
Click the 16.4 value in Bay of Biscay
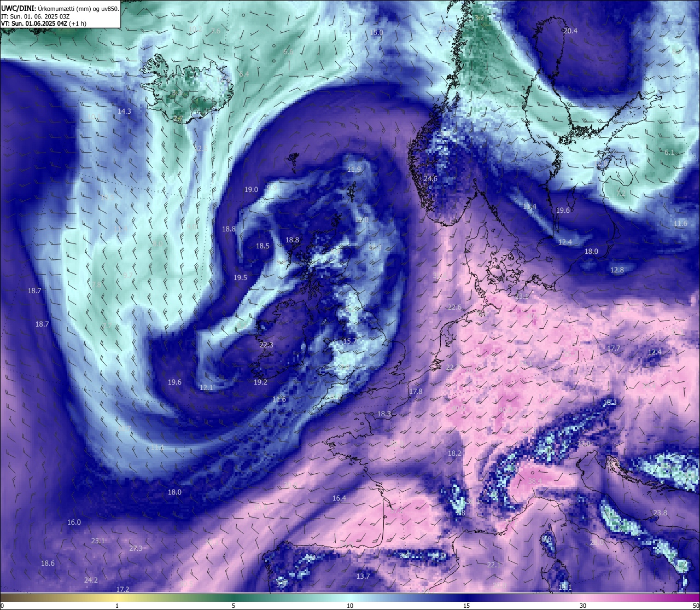[339, 498]
